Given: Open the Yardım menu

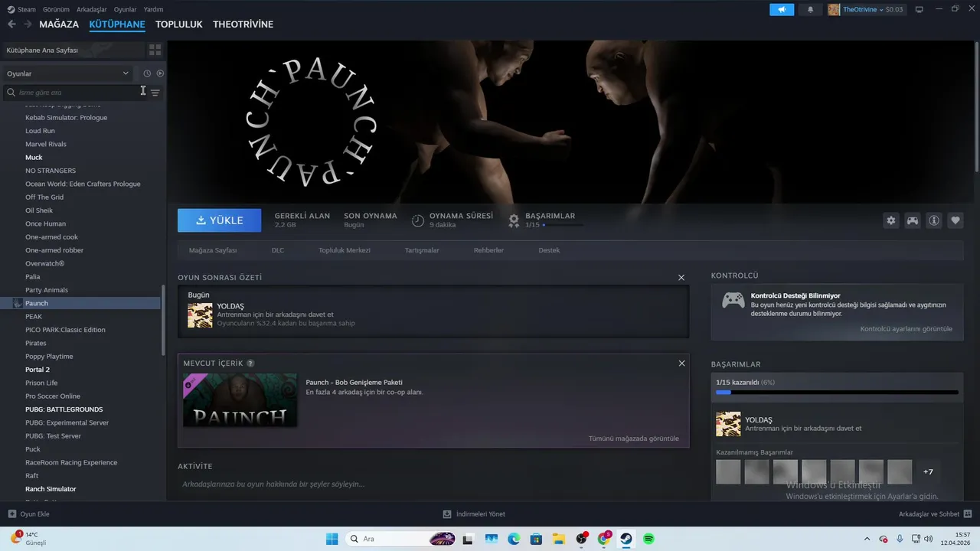Looking at the screenshot, I should (x=153, y=9).
